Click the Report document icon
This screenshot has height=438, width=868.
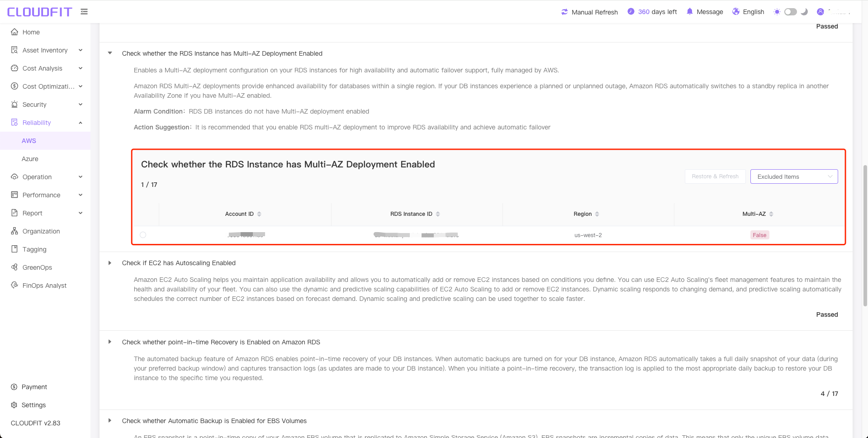(14, 213)
